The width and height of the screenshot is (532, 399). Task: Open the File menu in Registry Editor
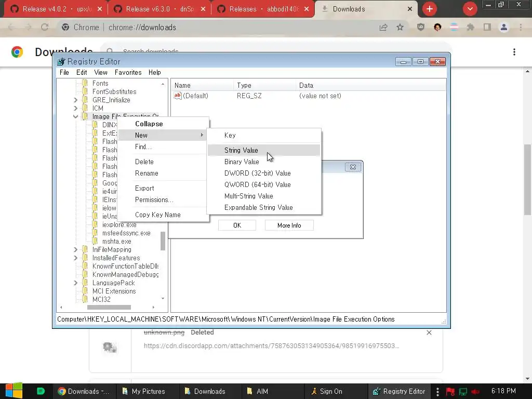point(64,72)
